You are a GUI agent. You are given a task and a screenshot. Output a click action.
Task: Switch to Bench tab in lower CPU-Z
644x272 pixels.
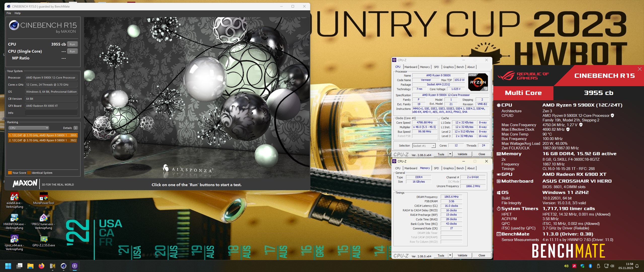point(460,168)
